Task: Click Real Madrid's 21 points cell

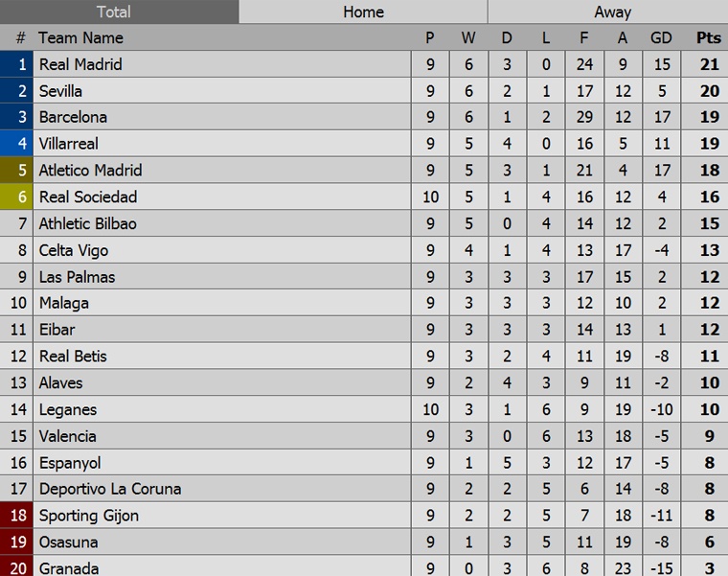Action: pos(708,65)
